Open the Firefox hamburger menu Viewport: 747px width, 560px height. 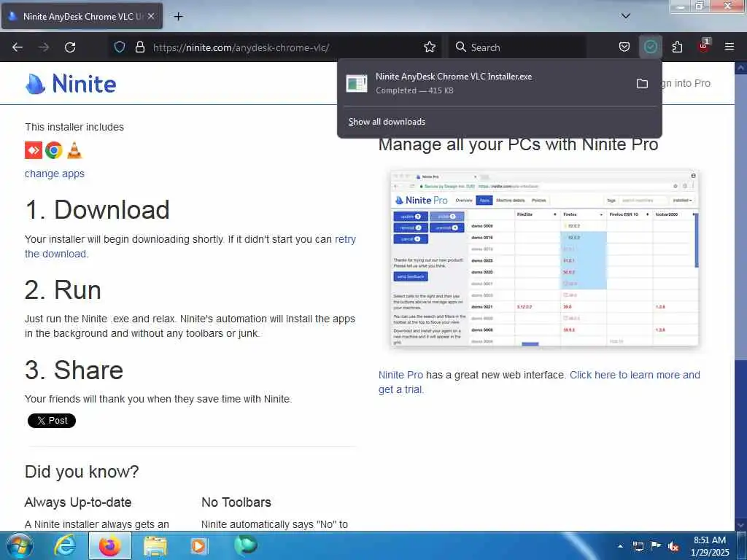point(729,47)
